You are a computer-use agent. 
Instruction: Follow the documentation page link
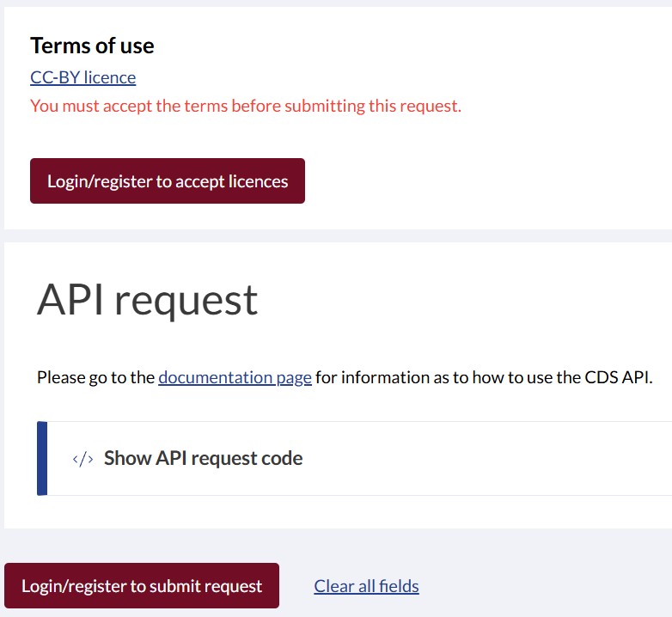(235, 377)
